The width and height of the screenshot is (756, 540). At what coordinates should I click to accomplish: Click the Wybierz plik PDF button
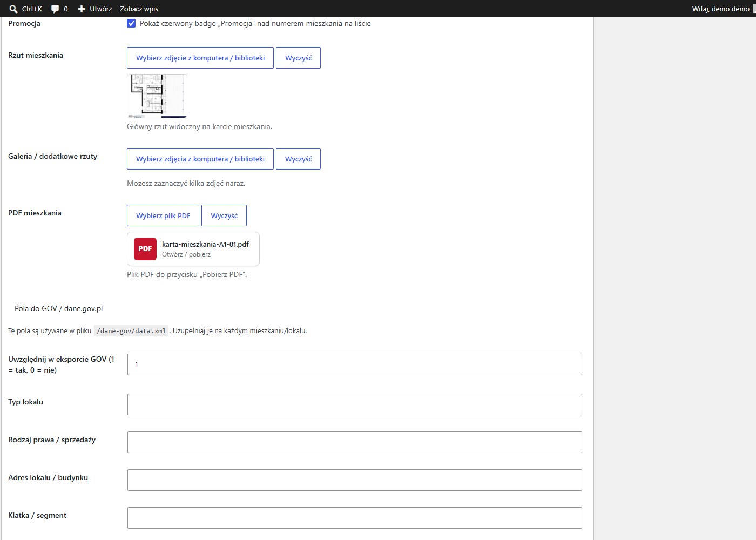click(163, 215)
